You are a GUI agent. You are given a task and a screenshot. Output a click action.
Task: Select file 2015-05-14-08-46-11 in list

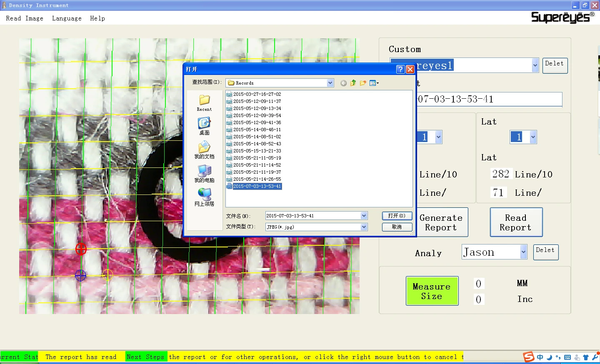(x=257, y=130)
